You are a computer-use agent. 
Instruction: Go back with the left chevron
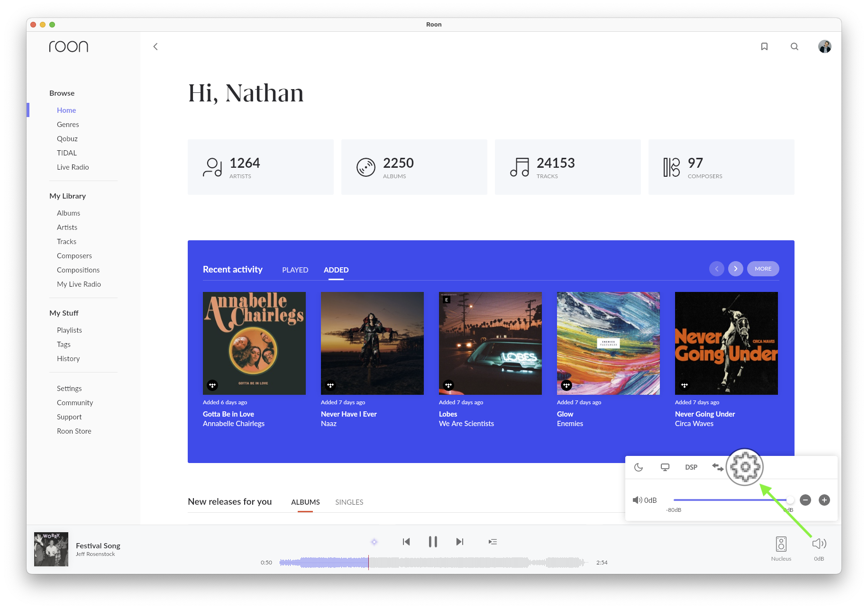click(x=155, y=46)
